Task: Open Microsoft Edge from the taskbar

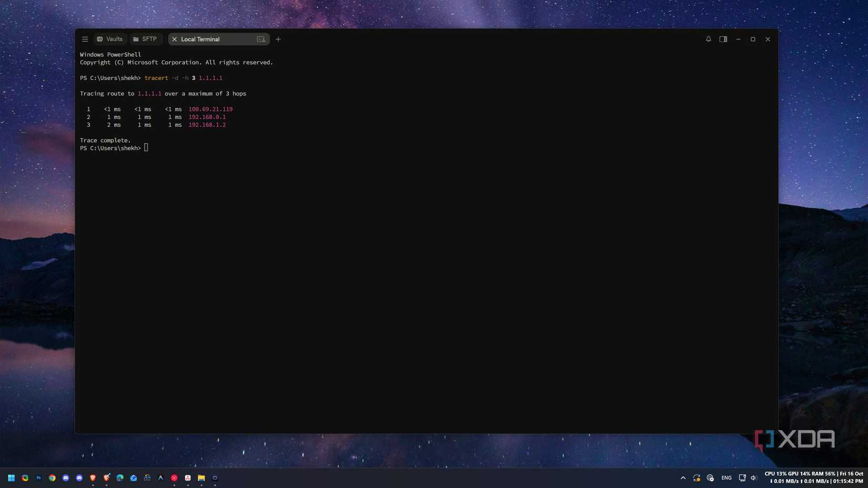Action: coord(120,478)
